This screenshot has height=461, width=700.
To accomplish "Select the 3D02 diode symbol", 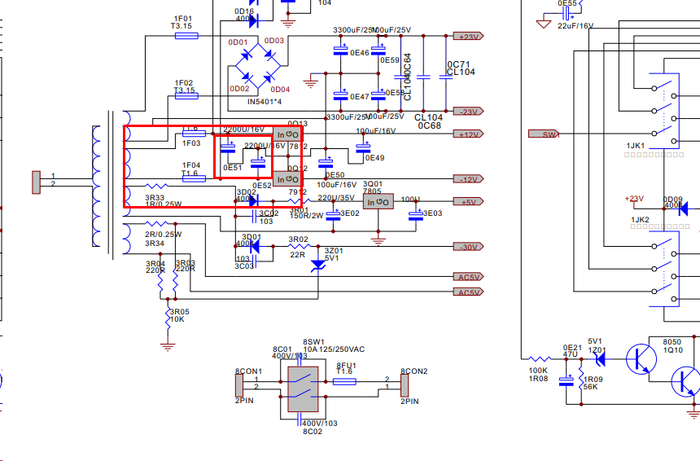I will [254, 201].
